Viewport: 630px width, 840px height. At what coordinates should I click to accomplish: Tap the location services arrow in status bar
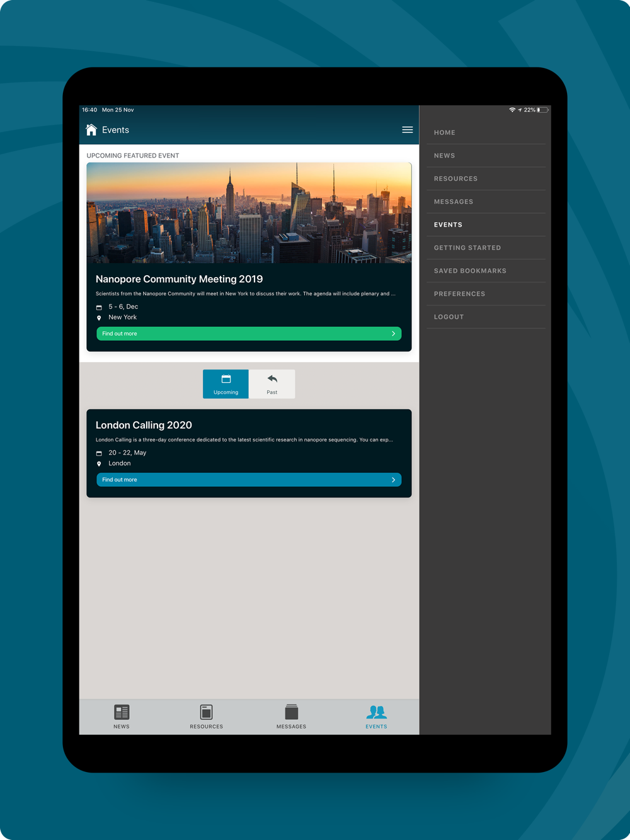tap(520, 110)
